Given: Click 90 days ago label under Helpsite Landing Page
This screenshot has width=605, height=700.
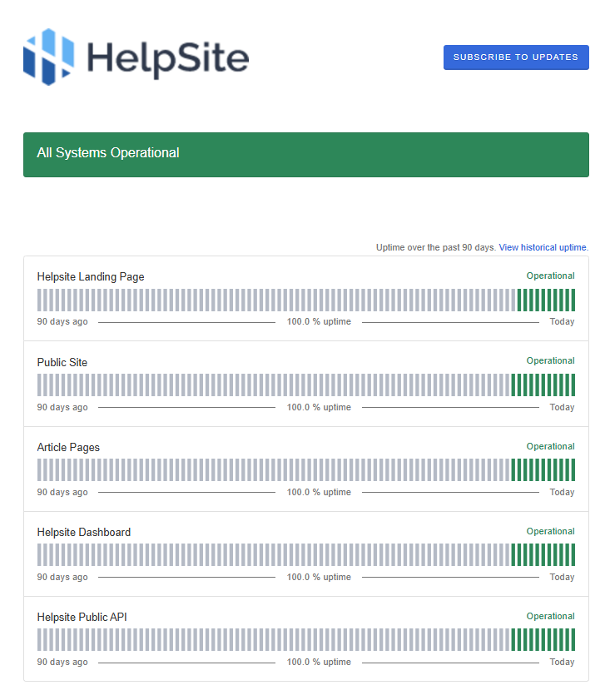Looking at the screenshot, I should coord(62,321).
